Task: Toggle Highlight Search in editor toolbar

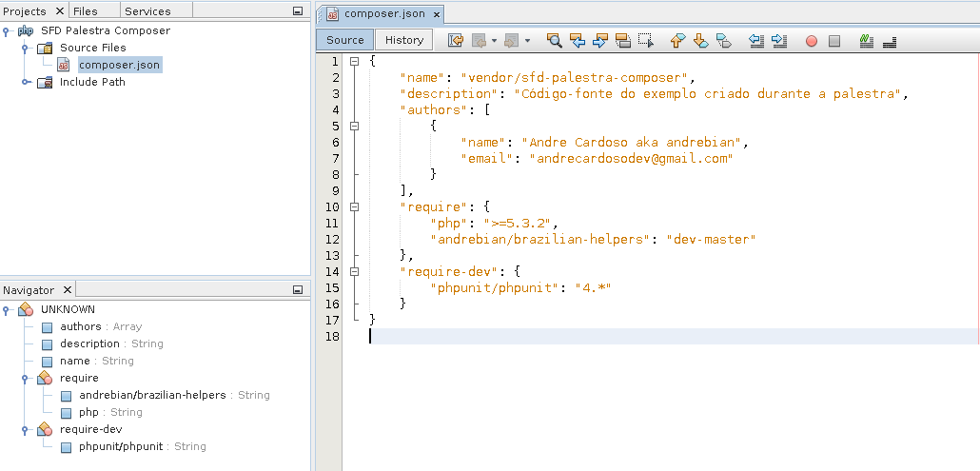Action: pos(622,41)
